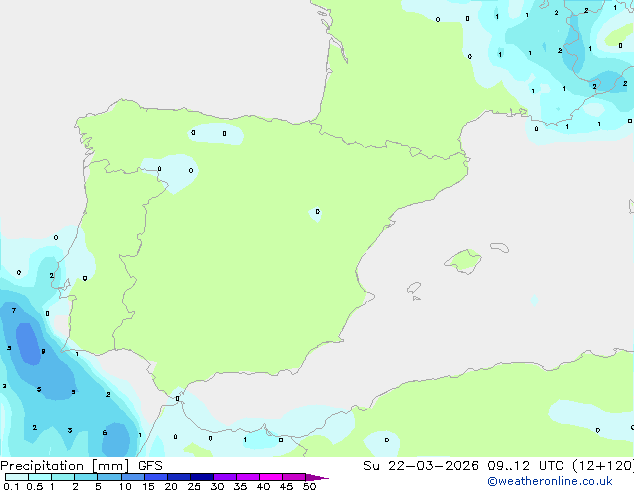Click the '09..12 UTC' time label

525,466
